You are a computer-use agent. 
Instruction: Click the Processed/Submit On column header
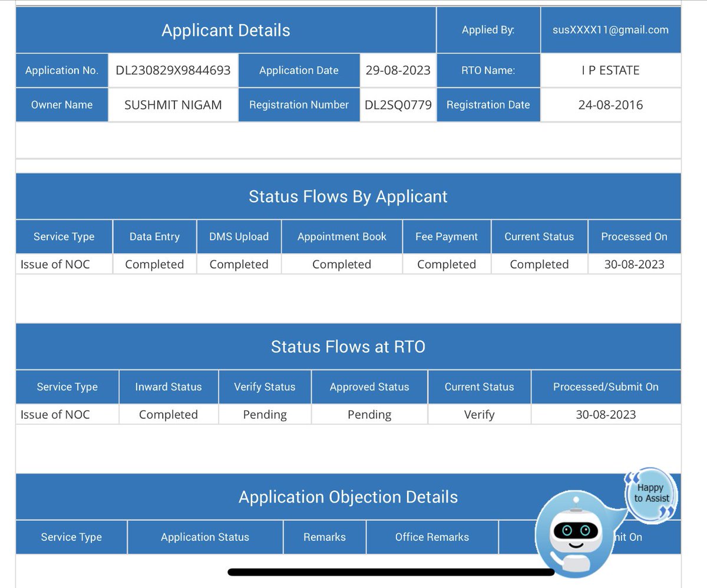coord(606,387)
